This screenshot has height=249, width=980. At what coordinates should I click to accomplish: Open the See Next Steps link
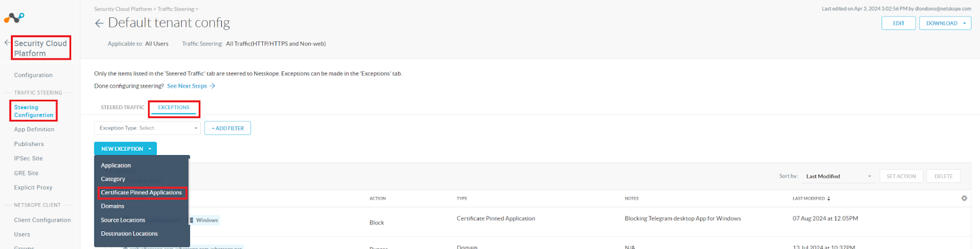[191, 86]
